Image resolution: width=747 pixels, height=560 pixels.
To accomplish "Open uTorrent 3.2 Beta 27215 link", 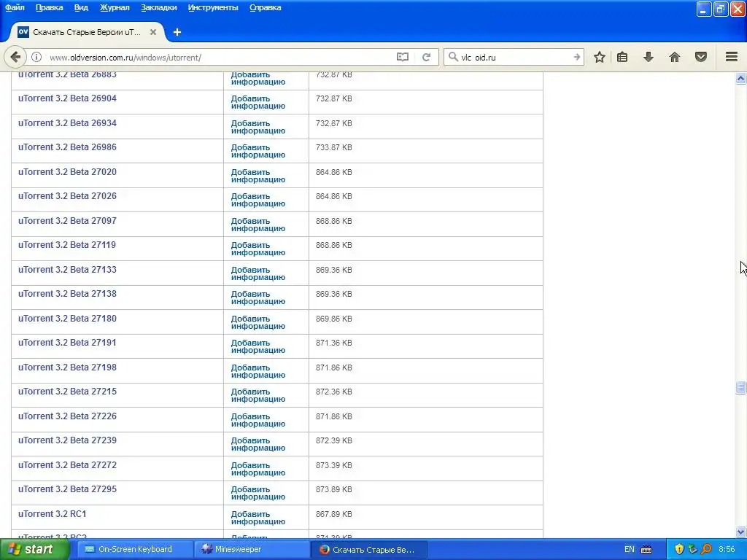I will click(67, 392).
